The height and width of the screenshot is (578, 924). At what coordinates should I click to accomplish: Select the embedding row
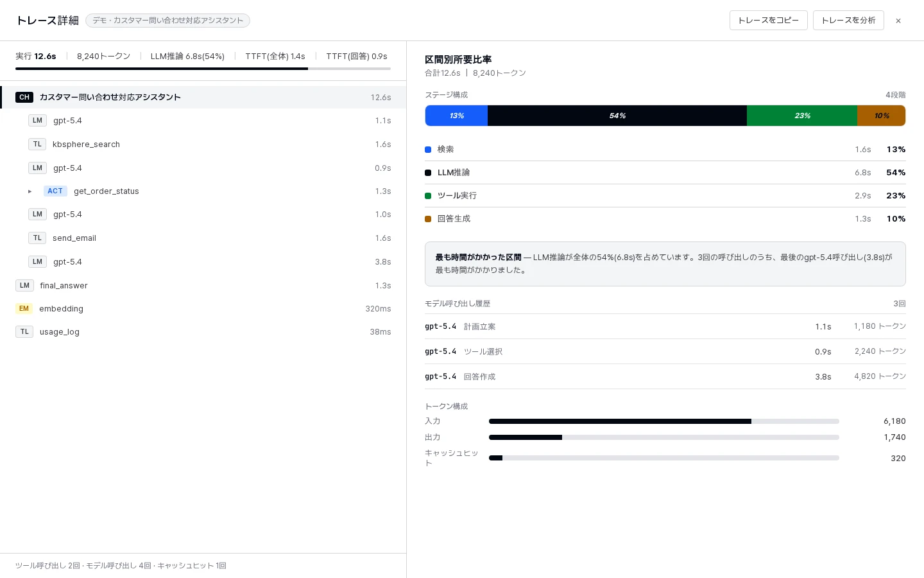click(203, 309)
